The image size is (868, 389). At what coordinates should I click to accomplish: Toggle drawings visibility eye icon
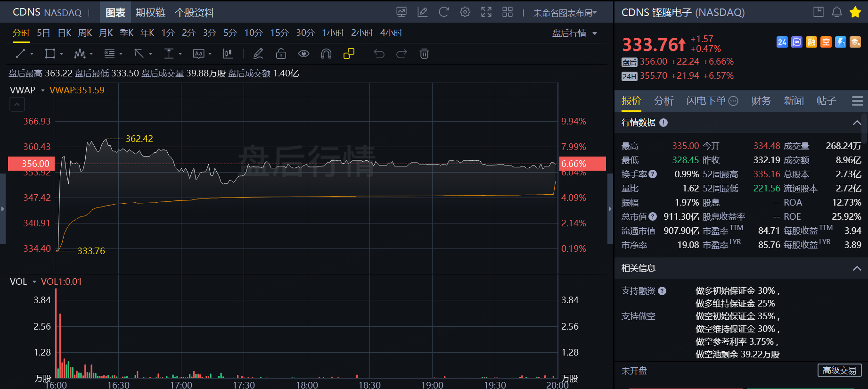[x=304, y=54]
